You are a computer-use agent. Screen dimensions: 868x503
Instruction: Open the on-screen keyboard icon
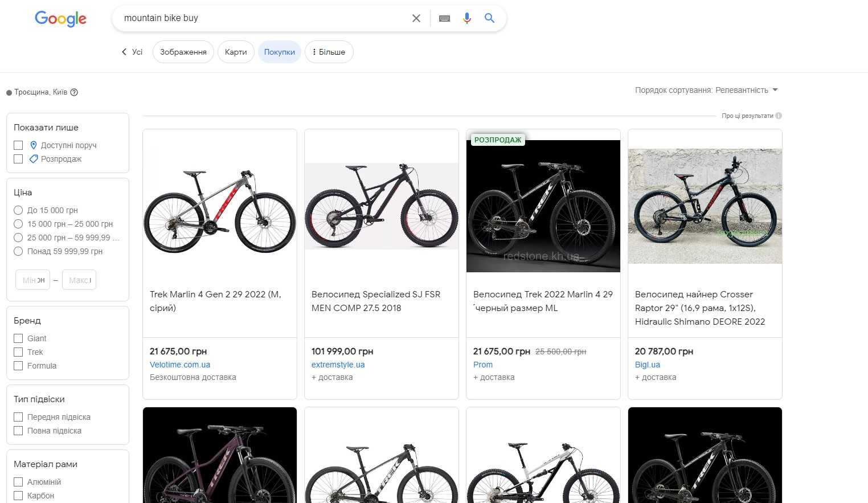pos(445,18)
